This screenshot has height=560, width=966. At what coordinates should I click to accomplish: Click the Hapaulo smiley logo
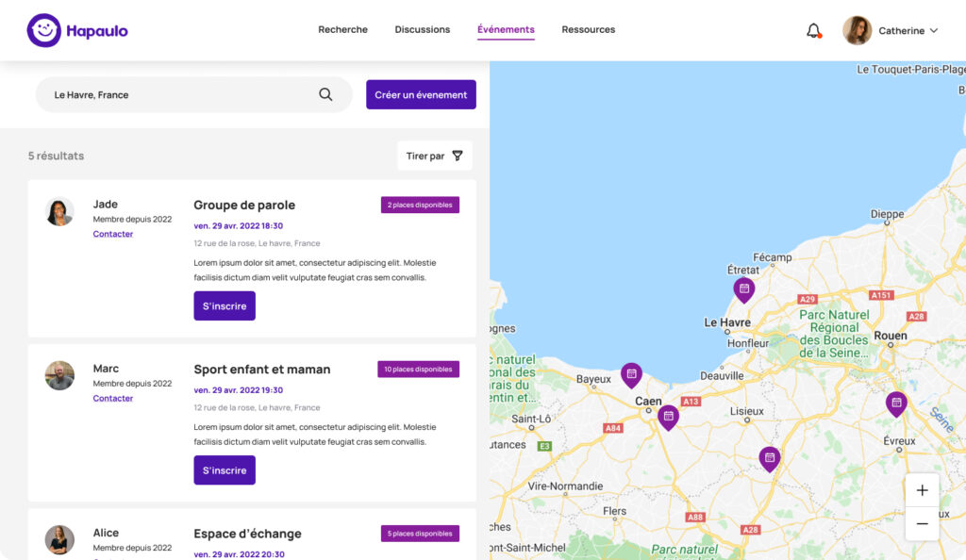(43, 30)
